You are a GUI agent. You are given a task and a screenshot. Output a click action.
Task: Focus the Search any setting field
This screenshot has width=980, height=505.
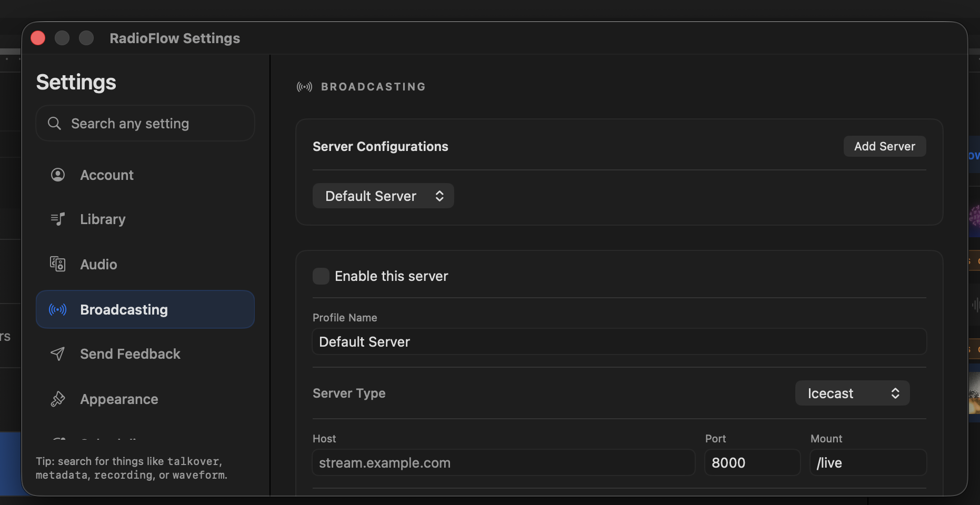pyautogui.click(x=145, y=124)
